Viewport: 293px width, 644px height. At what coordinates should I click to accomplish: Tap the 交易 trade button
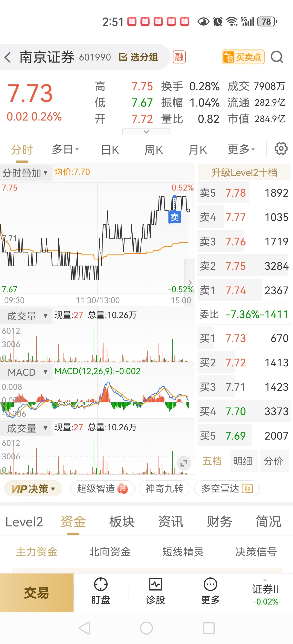[x=37, y=593]
